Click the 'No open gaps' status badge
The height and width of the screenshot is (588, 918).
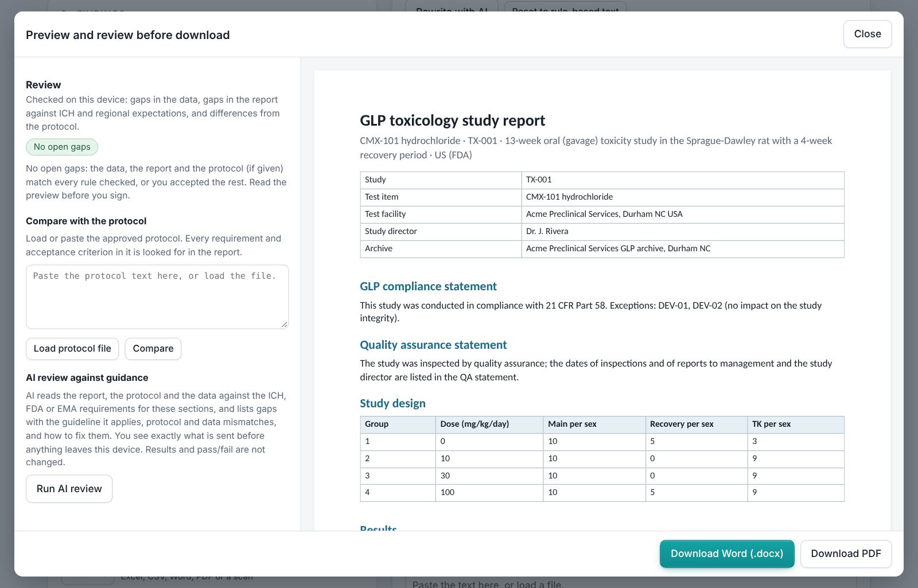(x=62, y=147)
